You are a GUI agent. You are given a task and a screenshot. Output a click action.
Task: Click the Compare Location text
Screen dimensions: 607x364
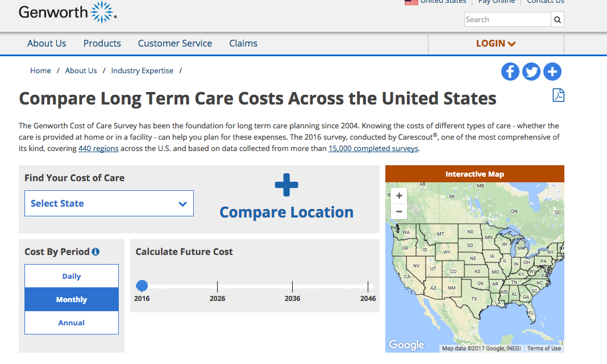click(x=286, y=212)
